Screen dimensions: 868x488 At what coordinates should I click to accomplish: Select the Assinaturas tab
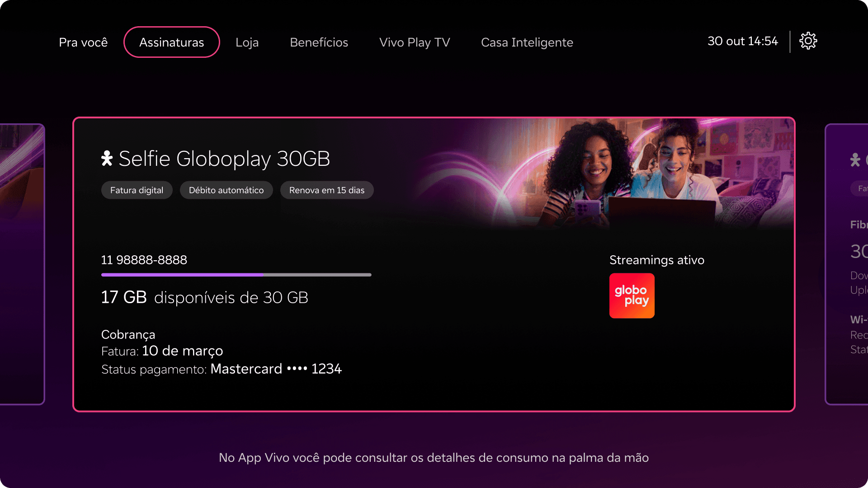(172, 42)
